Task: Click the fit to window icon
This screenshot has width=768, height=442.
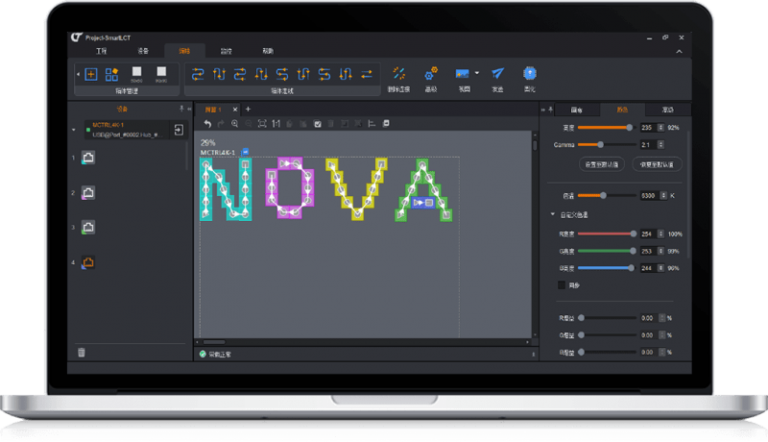Action: 262,123
